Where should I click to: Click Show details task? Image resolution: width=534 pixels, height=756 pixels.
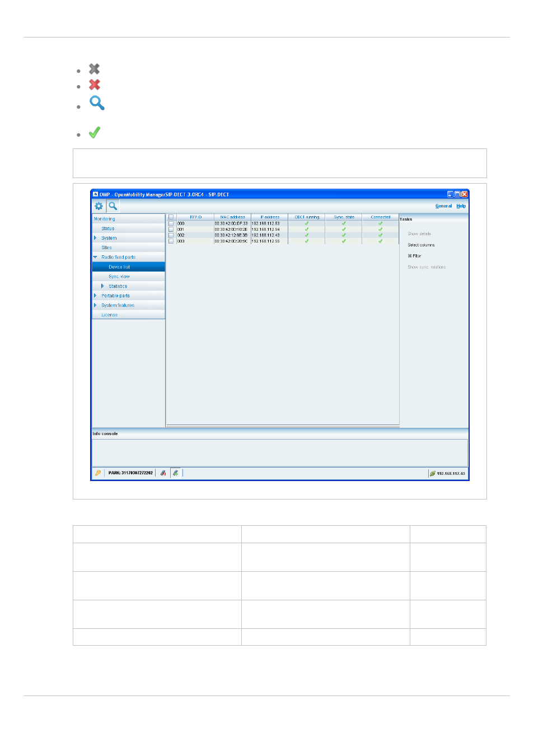419,234
